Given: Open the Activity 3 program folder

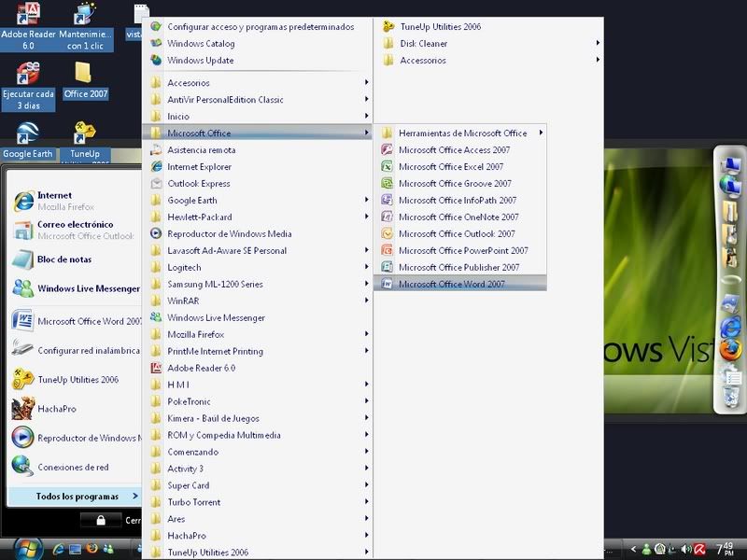Looking at the screenshot, I should pyautogui.click(x=258, y=469).
